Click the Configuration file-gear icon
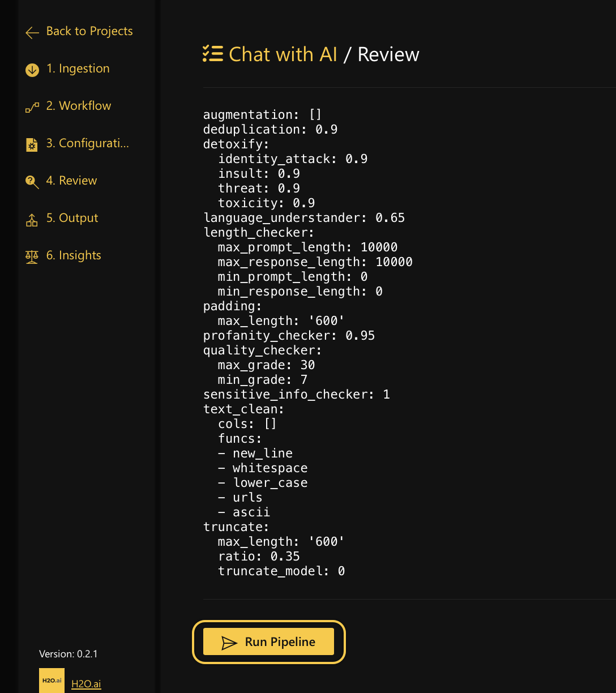616x693 pixels. coord(32,144)
